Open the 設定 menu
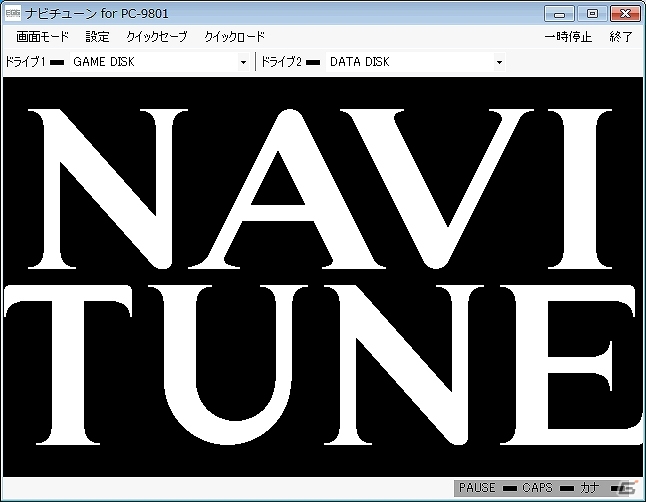 (97, 37)
